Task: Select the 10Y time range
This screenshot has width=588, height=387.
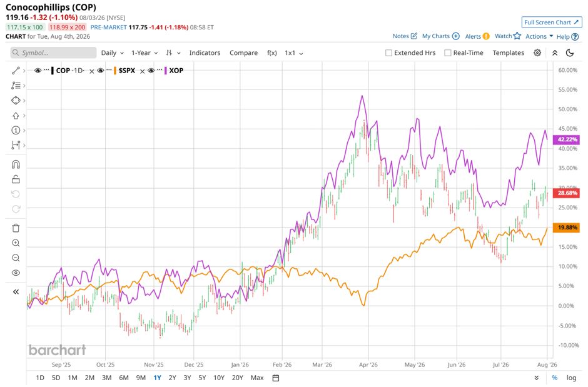Action: [219, 378]
